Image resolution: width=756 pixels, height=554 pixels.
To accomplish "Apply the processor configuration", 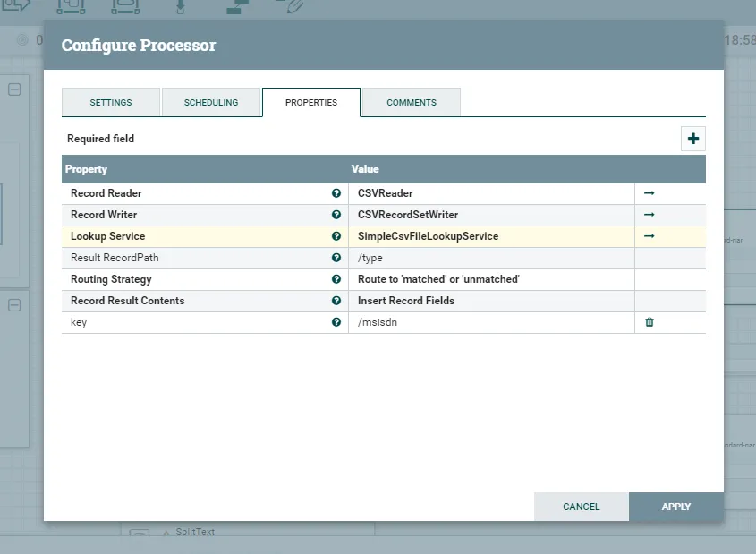I will [676, 507].
